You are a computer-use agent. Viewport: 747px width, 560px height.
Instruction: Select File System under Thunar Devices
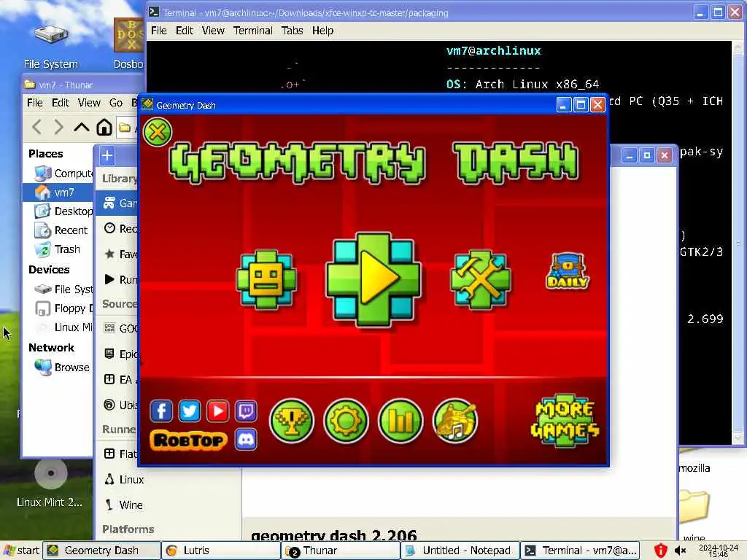(x=58, y=289)
